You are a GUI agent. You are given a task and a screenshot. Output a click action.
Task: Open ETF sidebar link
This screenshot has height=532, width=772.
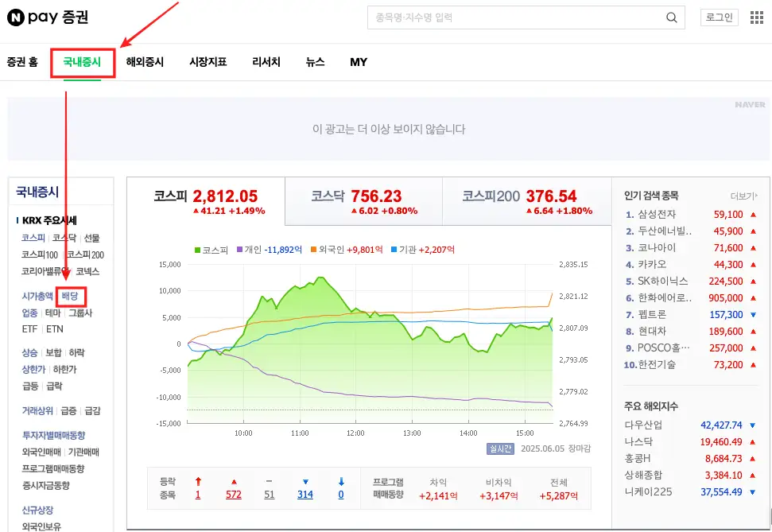(x=29, y=329)
